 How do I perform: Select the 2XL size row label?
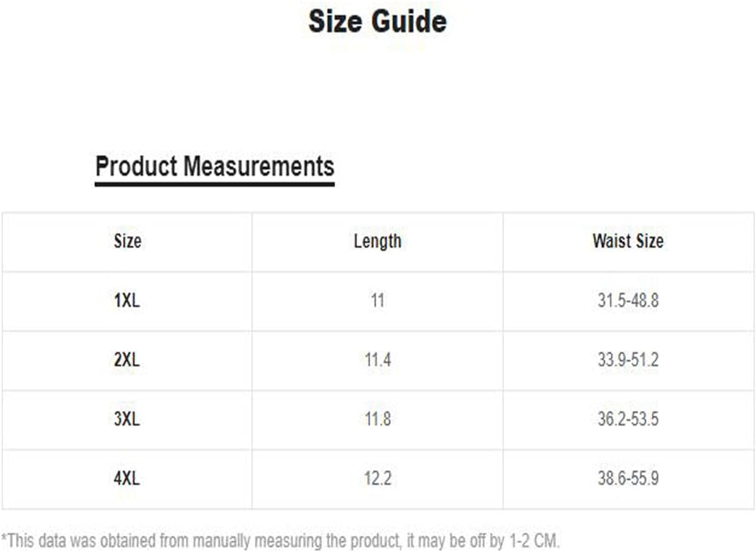[x=127, y=360]
